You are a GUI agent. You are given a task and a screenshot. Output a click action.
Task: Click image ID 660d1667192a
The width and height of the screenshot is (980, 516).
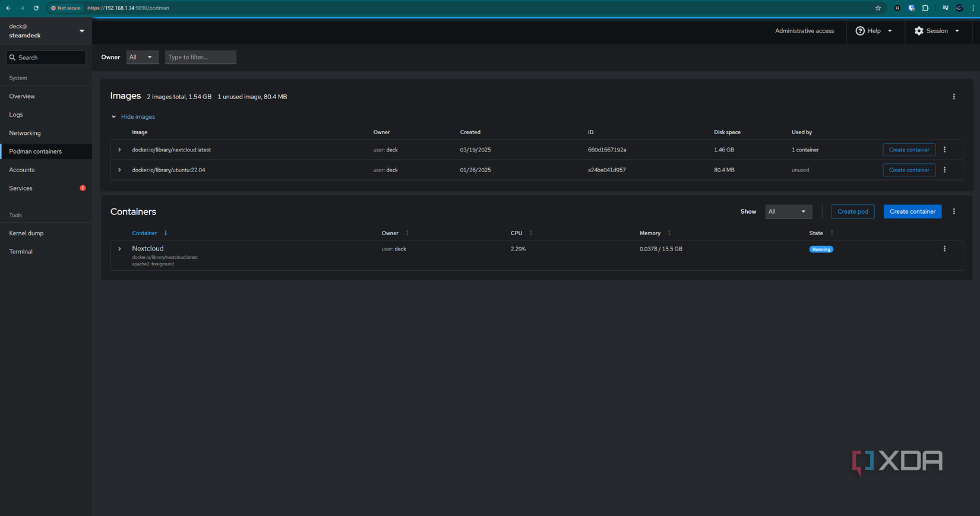607,150
